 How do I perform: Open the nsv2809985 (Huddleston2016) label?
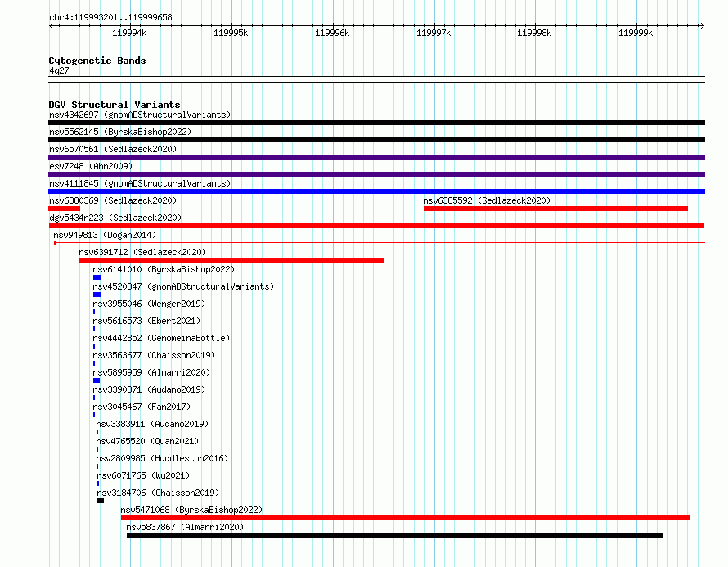(162, 458)
